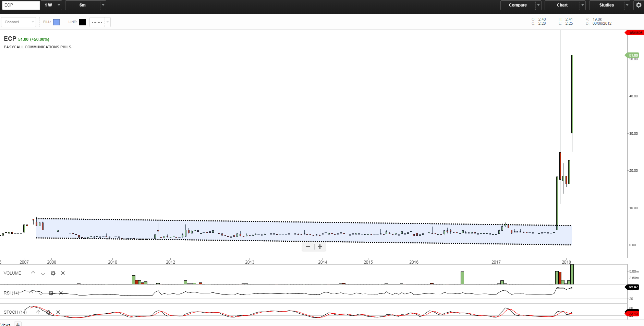644x326 pixels.
Task: Remove the VOLUME study with its X icon
Action: click(63, 273)
